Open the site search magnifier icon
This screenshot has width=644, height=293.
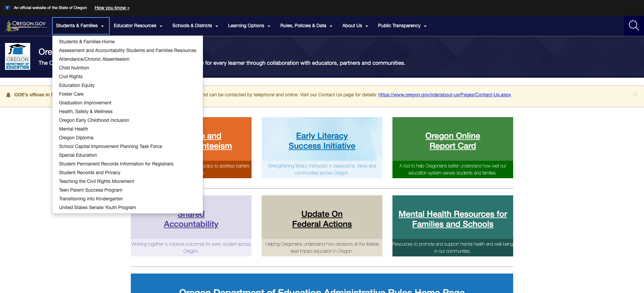pos(634,26)
